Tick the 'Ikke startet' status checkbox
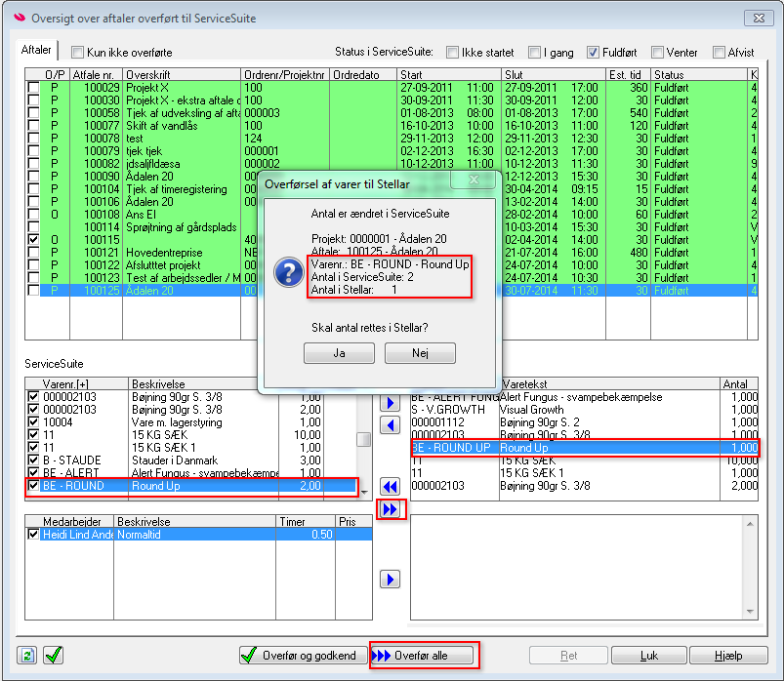 click(453, 52)
